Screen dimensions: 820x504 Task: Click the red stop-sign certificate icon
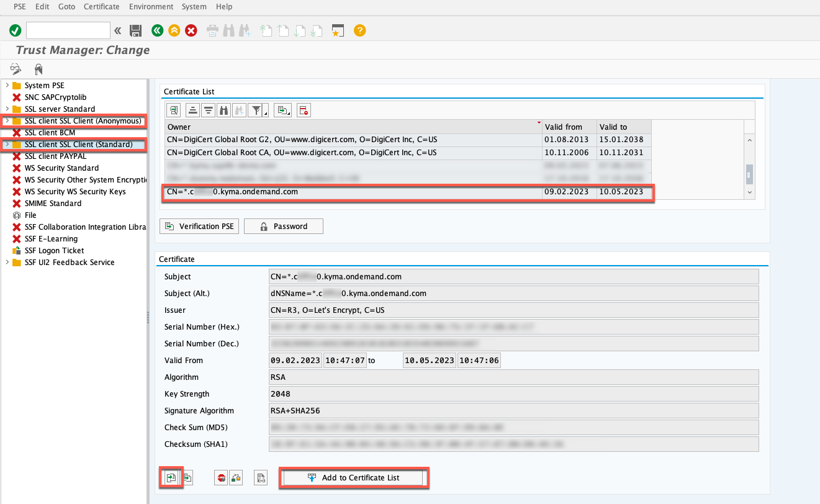point(221,477)
